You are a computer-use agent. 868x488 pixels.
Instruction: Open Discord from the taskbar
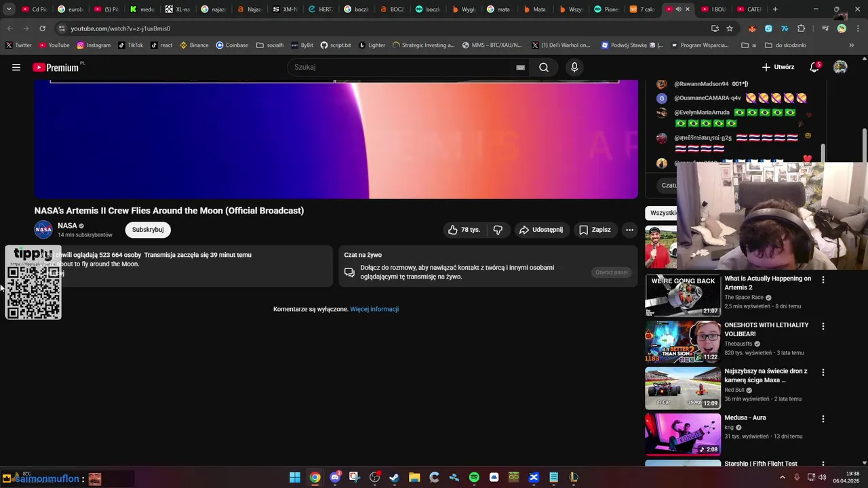[334, 477]
